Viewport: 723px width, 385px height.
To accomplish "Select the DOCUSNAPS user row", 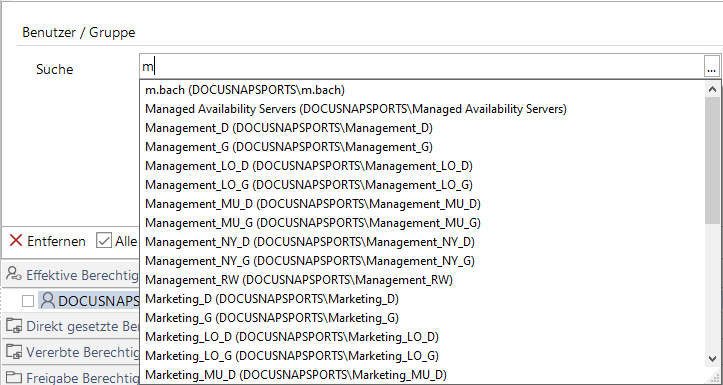I will coord(89,301).
